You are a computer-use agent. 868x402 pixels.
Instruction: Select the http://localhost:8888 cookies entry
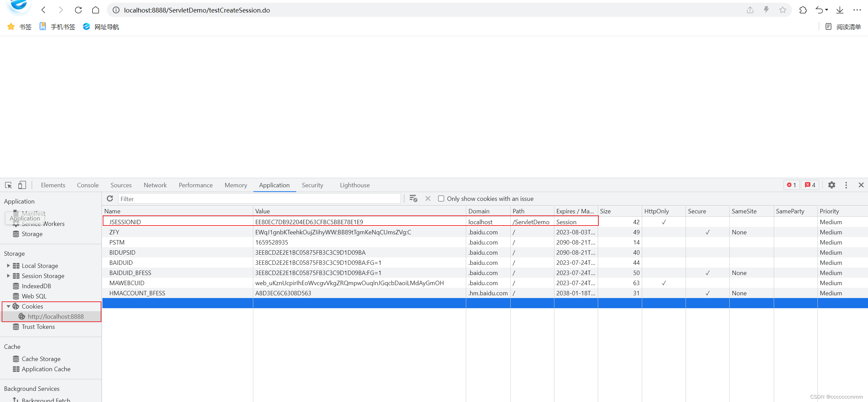click(x=56, y=316)
